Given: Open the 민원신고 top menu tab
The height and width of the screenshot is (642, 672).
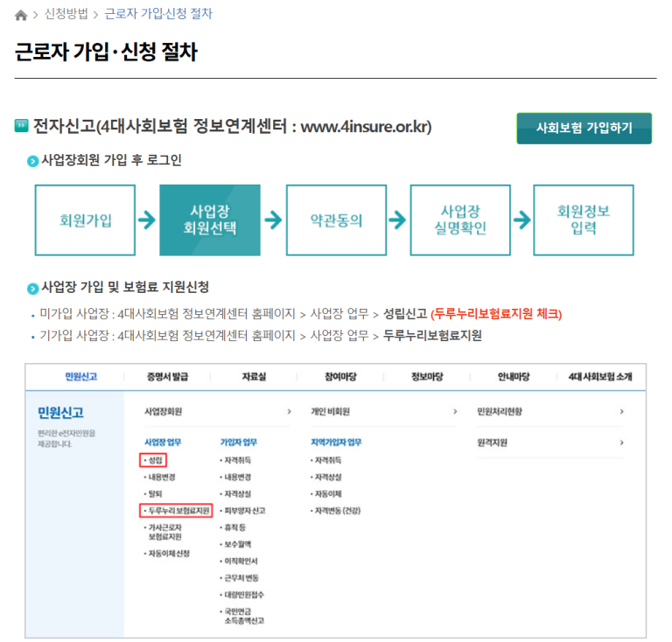Looking at the screenshot, I should [x=81, y=376].
